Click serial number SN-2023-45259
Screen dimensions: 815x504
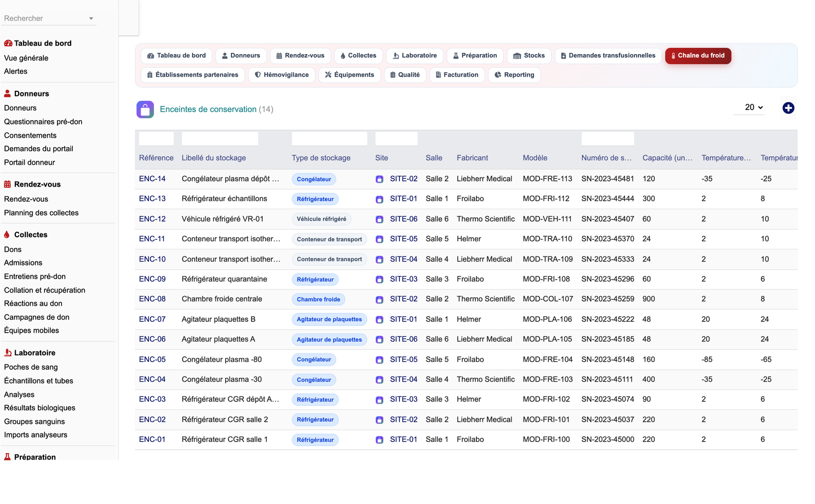[x=608, y=299]
